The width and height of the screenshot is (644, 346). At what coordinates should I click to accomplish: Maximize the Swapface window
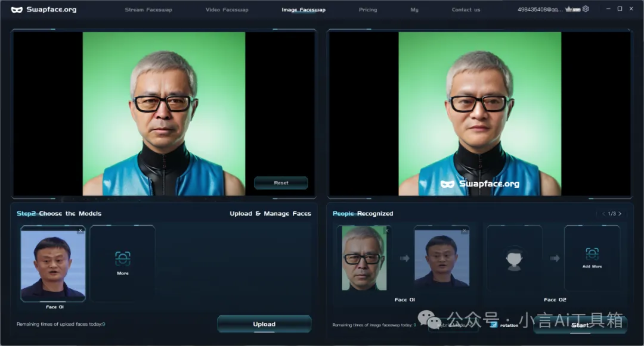[620, 9]
